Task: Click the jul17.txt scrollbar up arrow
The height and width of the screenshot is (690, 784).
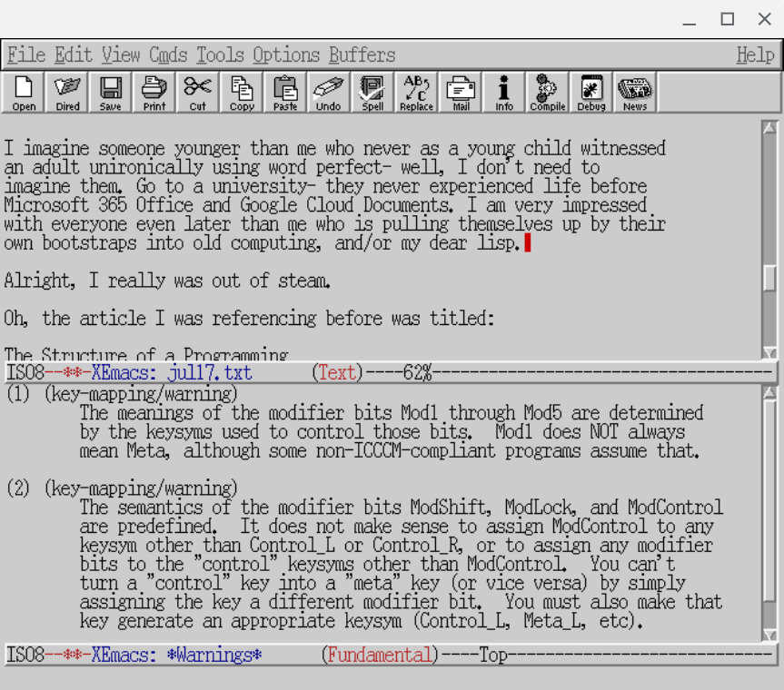Action: pyautogui.click(x=770, y=128)
